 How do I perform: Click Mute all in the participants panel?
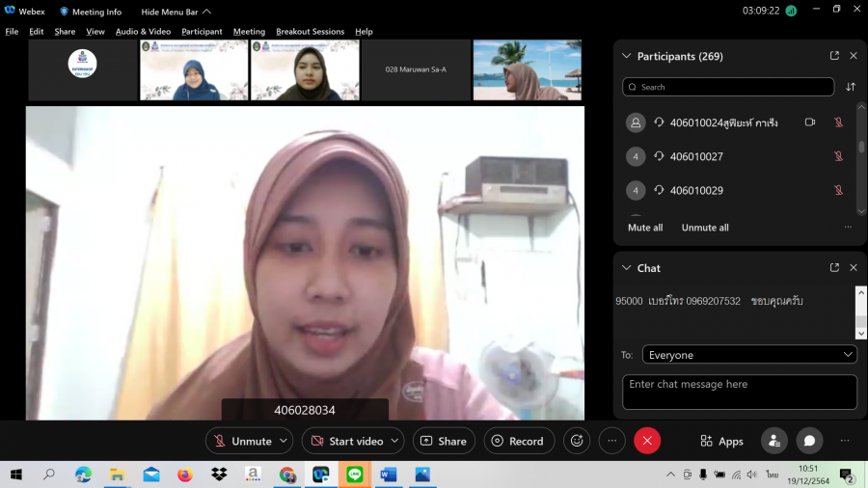pos(645,228)
